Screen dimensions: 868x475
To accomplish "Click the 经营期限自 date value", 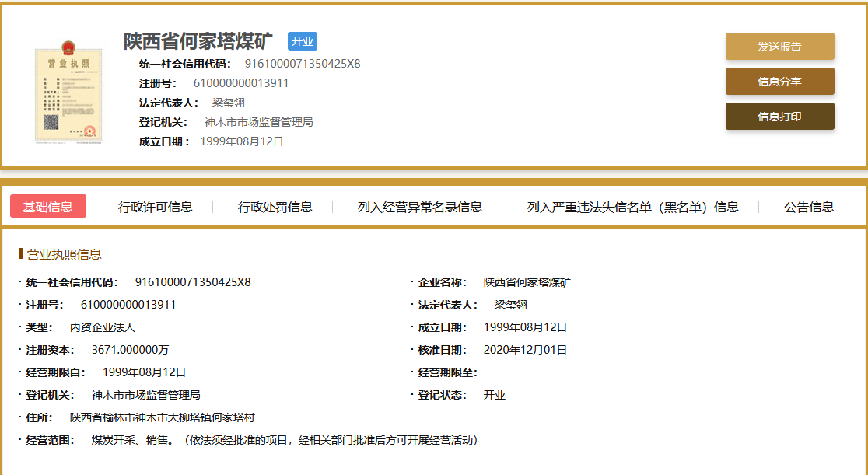I will click(144, 372).
